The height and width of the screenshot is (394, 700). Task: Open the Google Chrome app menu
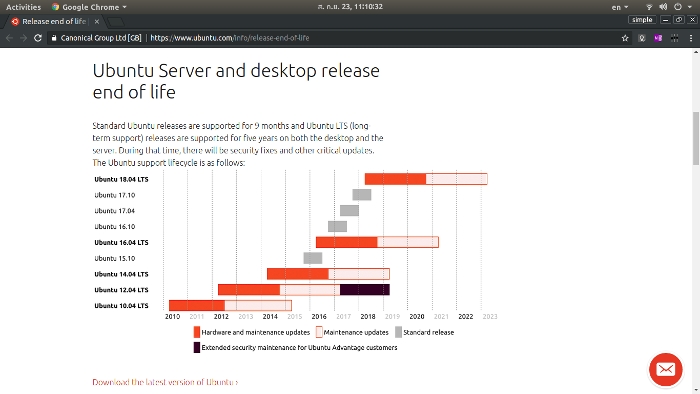(x=89, y=7)
